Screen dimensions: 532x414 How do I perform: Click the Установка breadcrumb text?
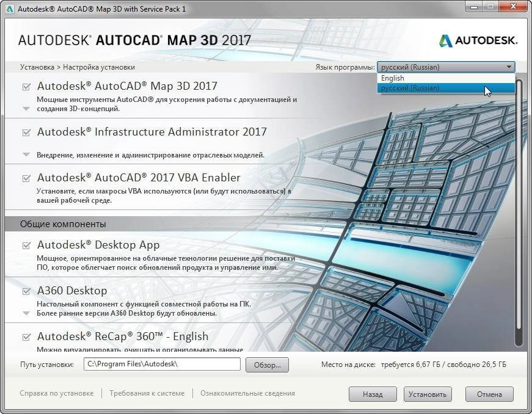[37, 67]
